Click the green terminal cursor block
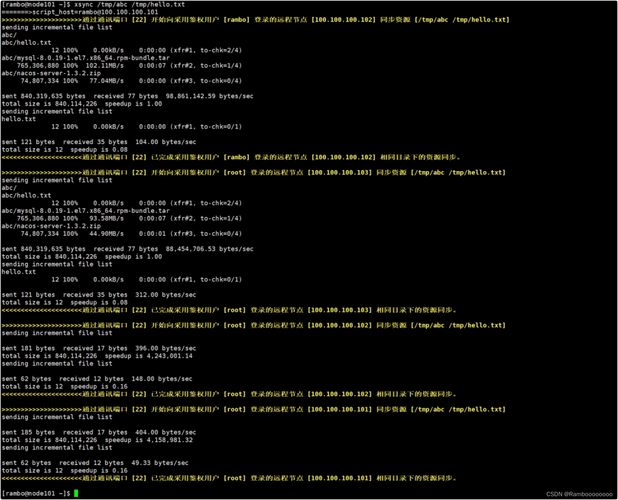The height and width of the screenshot is (500, 618). (76, 493)
